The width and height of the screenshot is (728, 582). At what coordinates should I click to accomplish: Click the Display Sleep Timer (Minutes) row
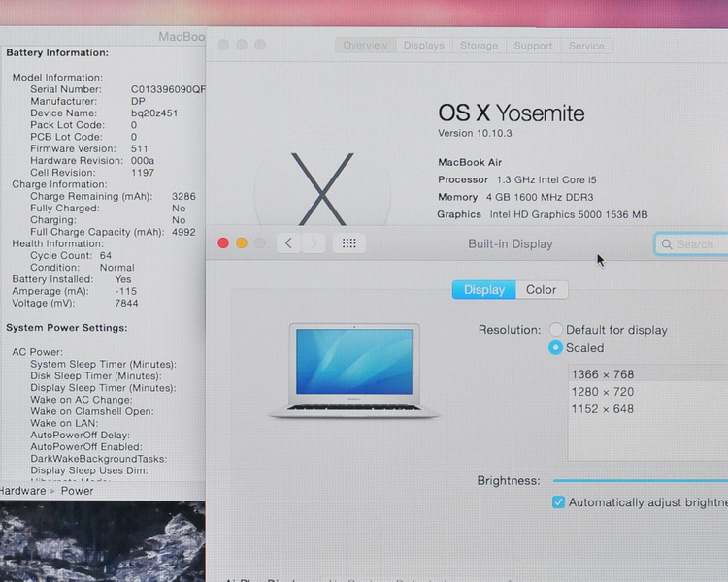tap(103, 388)
